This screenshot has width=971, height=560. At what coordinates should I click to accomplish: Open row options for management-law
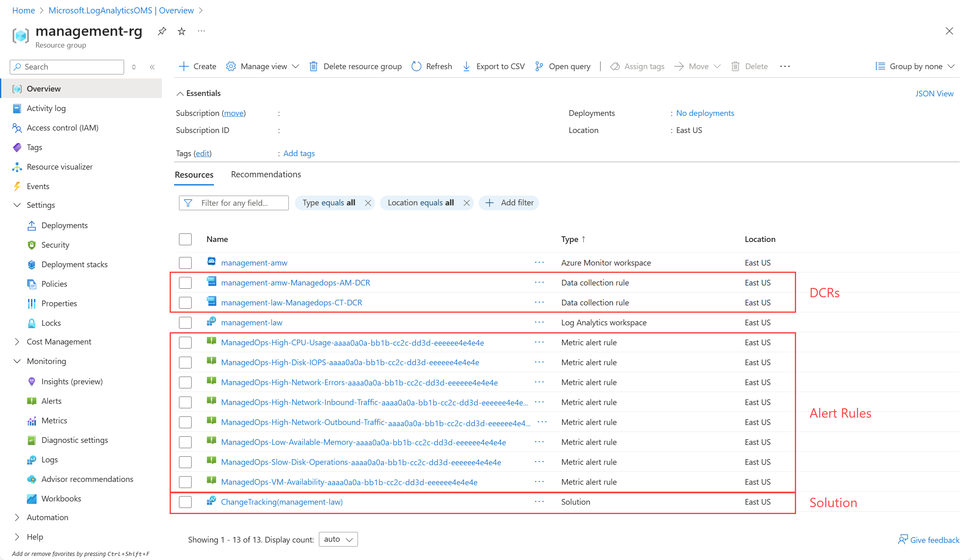coord(539,322)
